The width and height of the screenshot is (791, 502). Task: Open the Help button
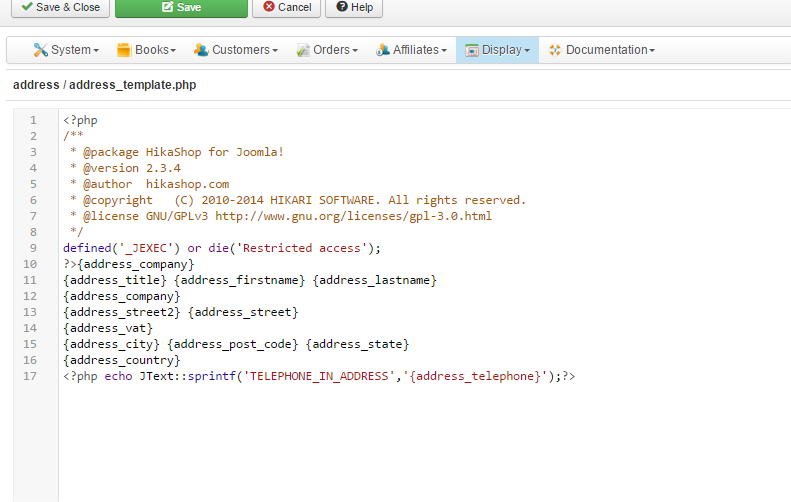coord(354,7)
